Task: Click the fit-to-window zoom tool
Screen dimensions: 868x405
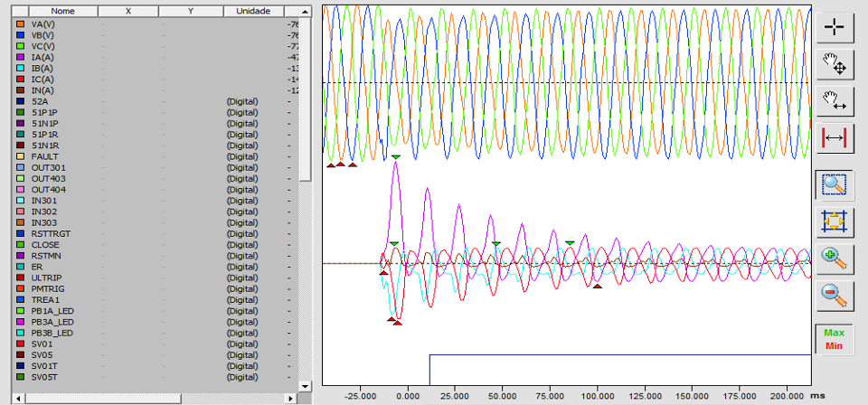Action: 835,222
